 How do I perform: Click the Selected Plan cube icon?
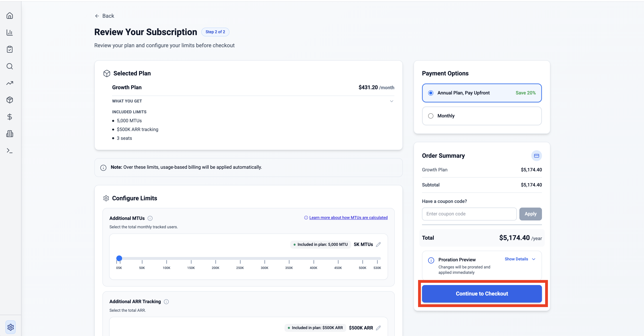[107, 73]
